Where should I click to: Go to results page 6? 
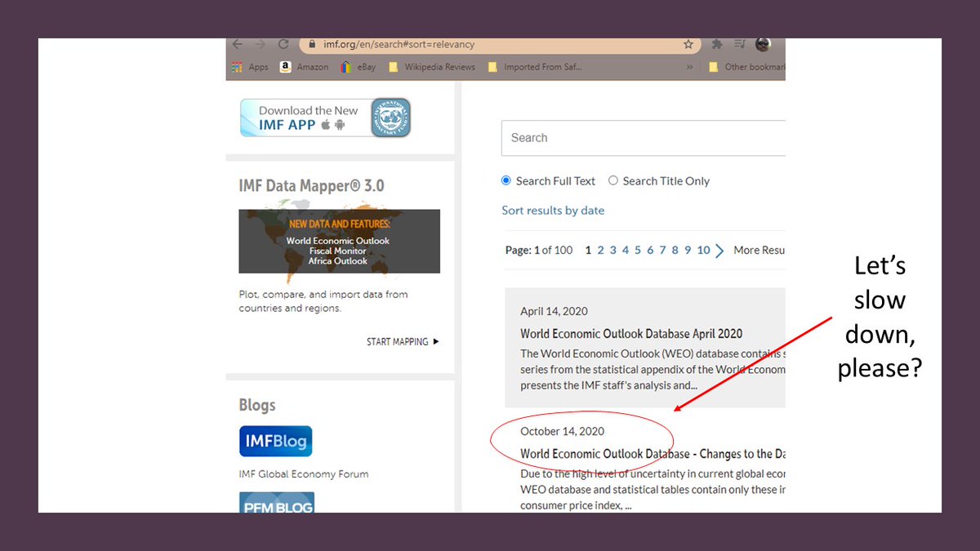(x=650, y=250)
